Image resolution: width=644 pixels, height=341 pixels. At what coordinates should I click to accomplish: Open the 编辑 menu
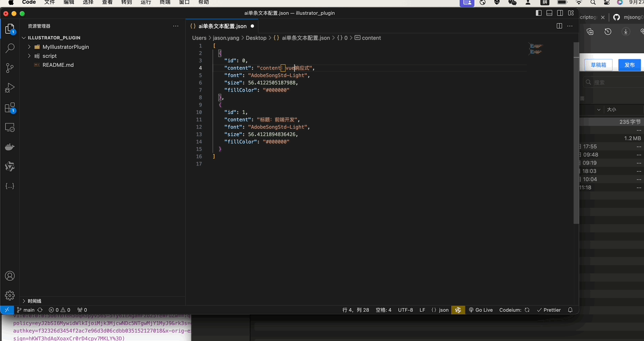[69, 2]
